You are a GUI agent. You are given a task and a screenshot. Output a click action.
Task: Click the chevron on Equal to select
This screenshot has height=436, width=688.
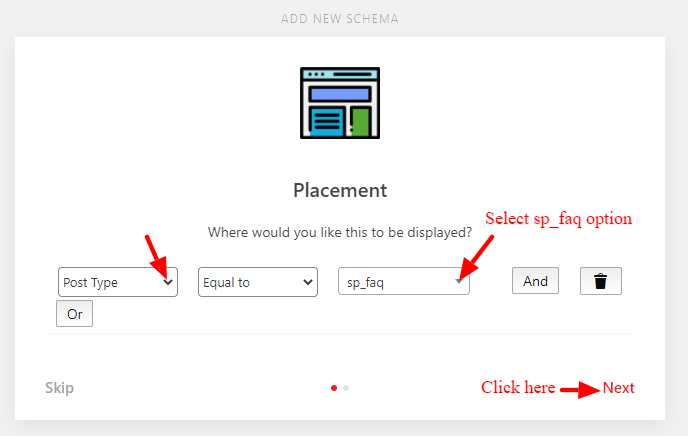click(308, 282)
